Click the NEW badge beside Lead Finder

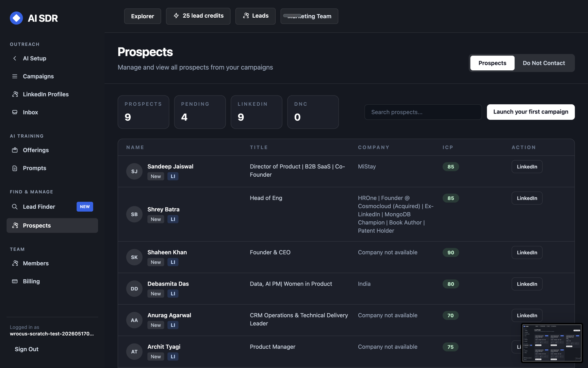85,207
